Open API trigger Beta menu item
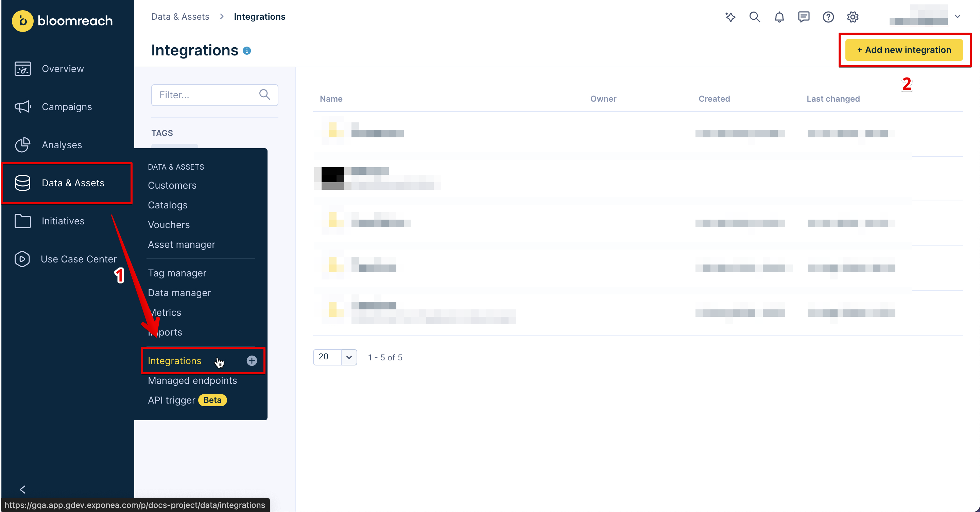 (x=187, y=400)
